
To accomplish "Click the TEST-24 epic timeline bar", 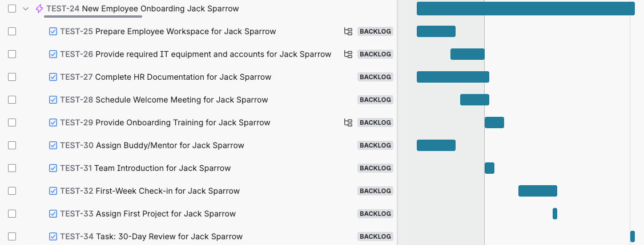I will (x=525, y=9).
